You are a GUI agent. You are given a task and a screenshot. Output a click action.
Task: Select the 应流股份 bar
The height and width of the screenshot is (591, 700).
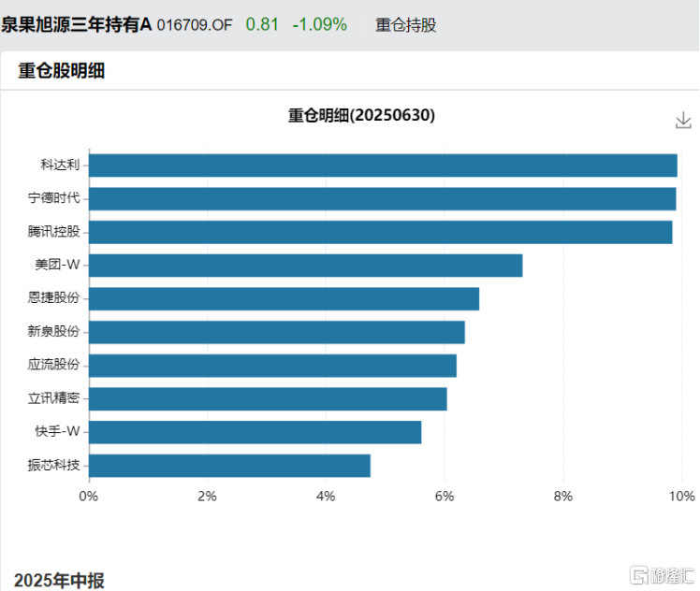click(x=272, y=366)
